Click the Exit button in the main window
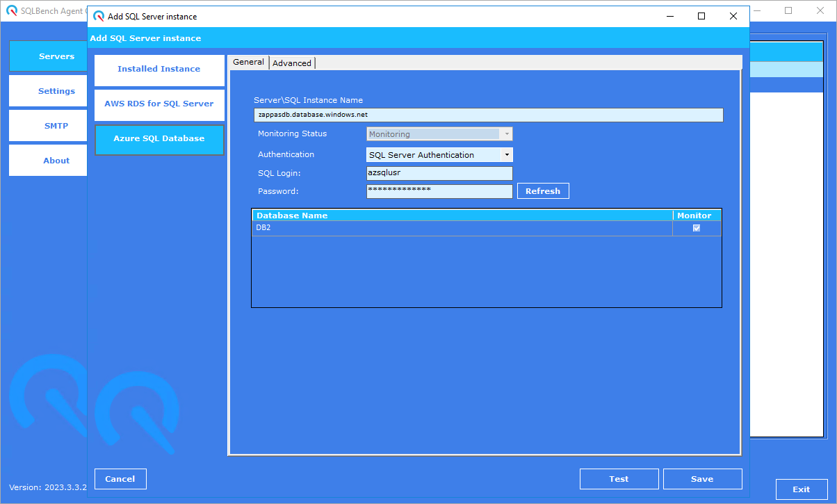The image size is (837, 504). (x=802, y=489)
